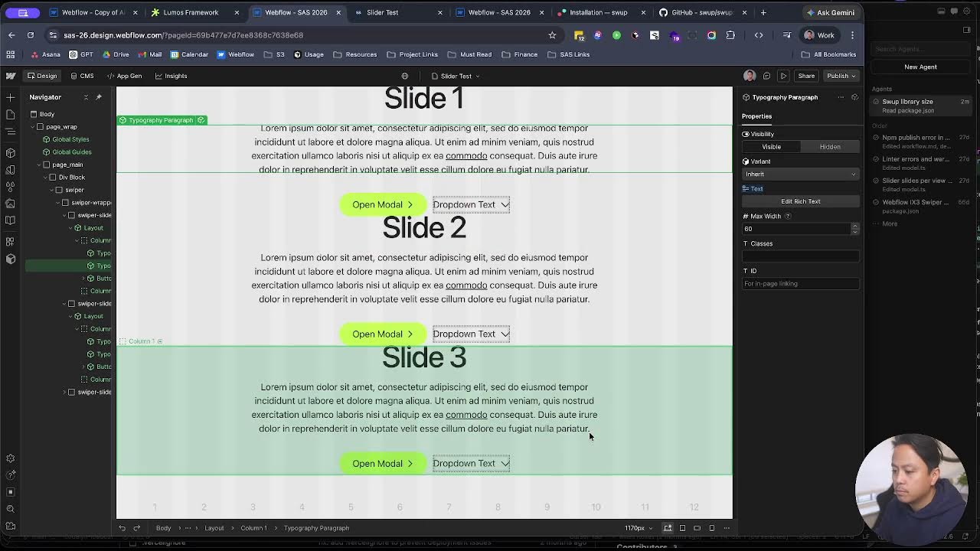
Task: Open the Comments bubble icon
Action: [x=766, y=76]
